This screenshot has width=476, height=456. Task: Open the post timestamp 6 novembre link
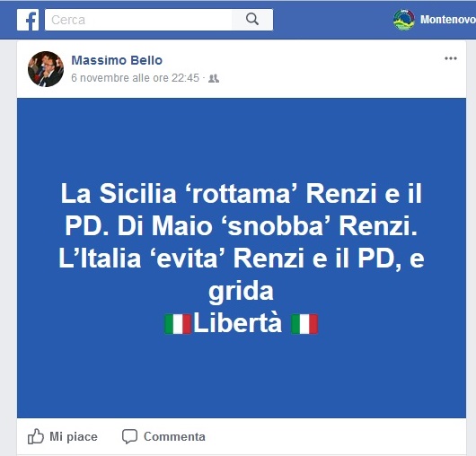pos(135,78)
